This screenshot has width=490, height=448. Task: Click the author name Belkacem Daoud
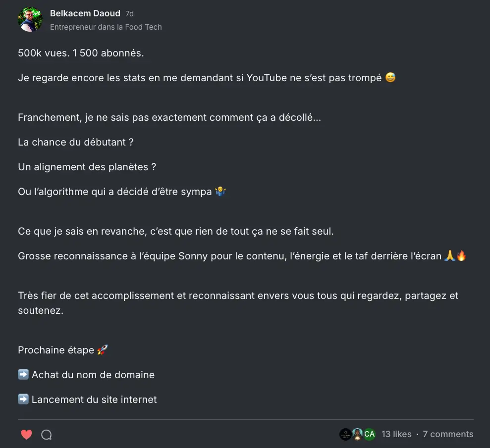click(x=85, y=13)
